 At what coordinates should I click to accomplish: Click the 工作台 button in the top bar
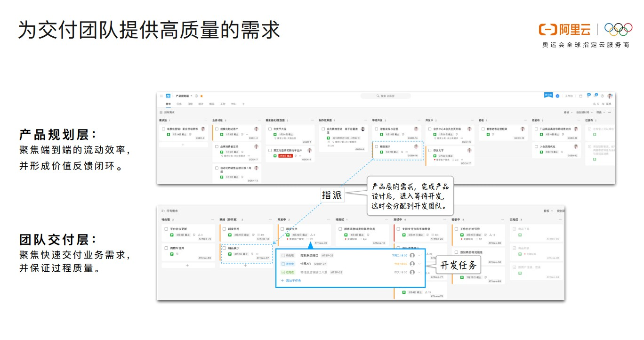coord(569,96)
